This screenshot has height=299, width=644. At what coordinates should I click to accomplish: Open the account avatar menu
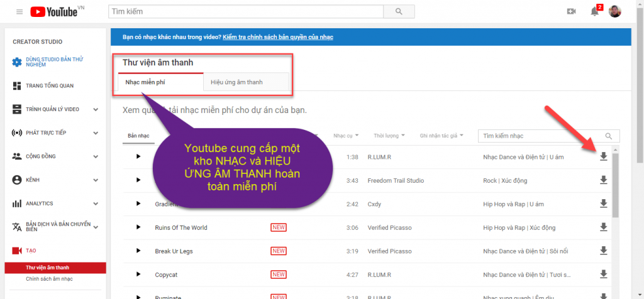point(615,11)
